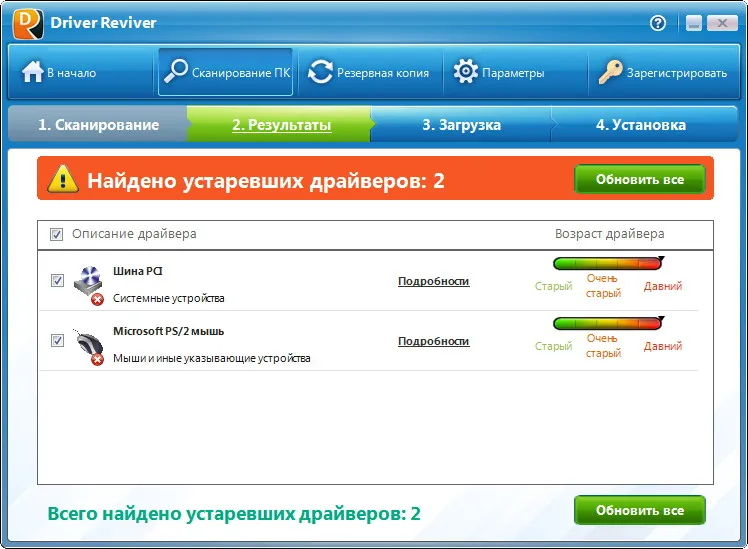The width and height of the screenshot is (748, 549).
Task: Click the magnifier icon for Сканирование ПК
Action: point(176,72)
